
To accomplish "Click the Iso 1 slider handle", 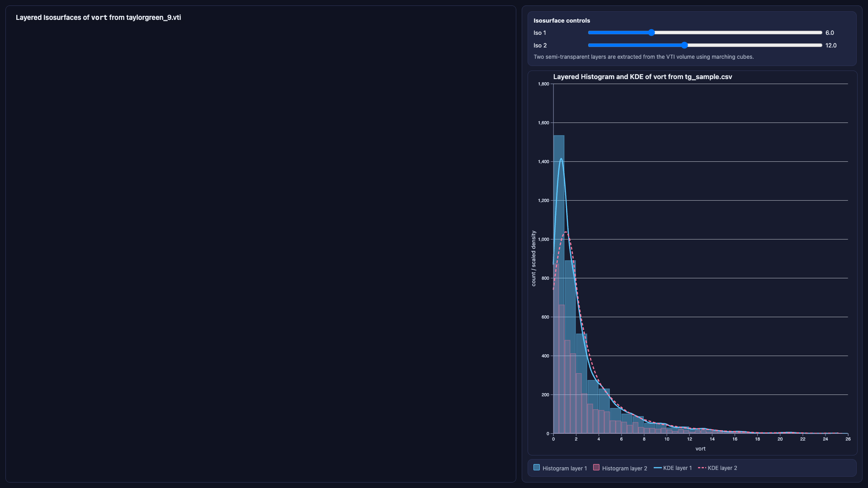I will [x=651, y=33].
